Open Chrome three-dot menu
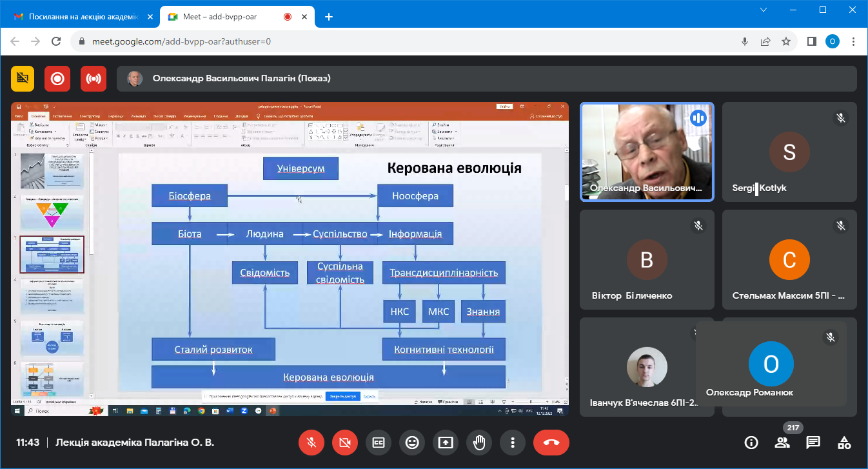This screenshot has height=469, width=868. pos(854,41)
